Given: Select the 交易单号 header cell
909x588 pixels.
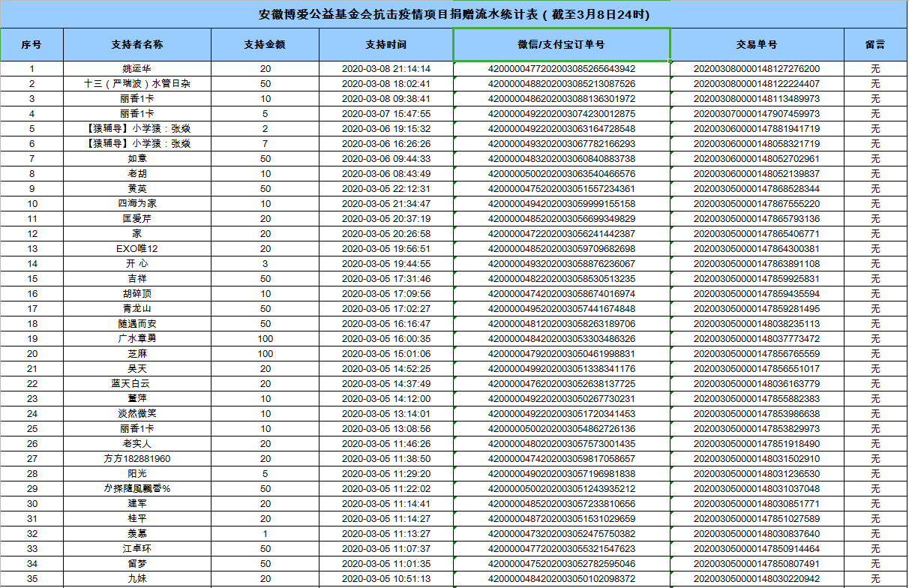Looking at the screenshot, I should 757,45.
